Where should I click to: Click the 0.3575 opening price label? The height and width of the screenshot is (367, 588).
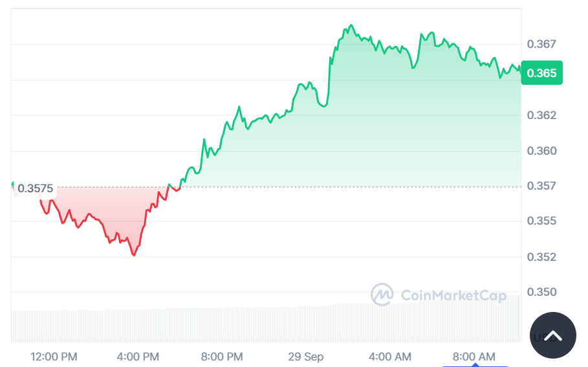point(35,189)
